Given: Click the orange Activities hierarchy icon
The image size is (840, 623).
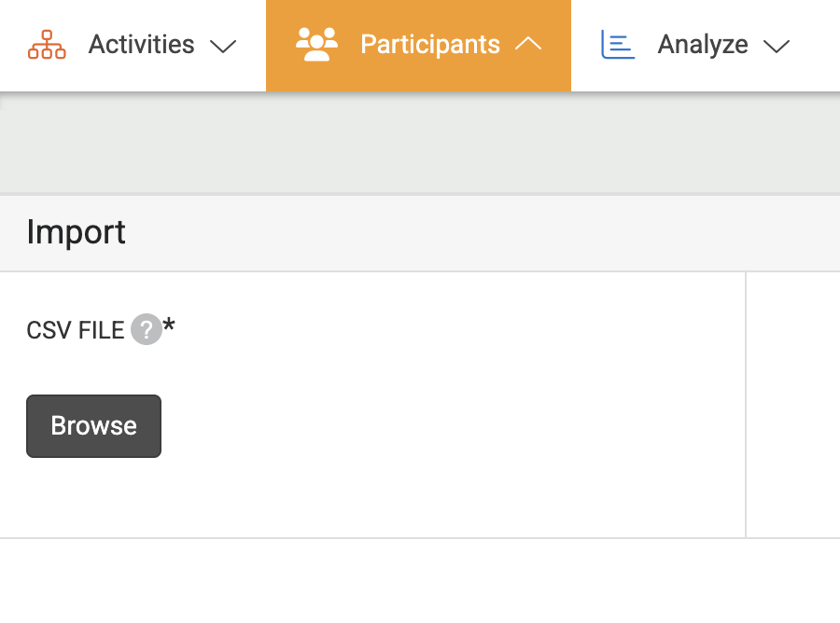Looking at the screenshot, I should point(47,45).
